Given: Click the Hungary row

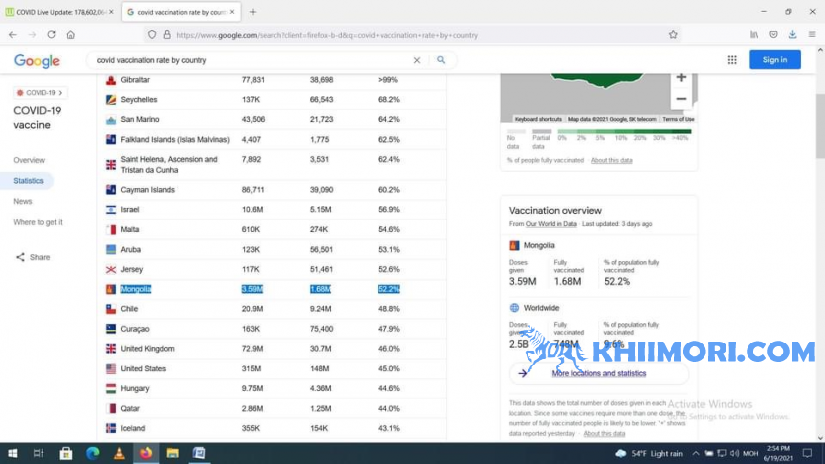Looking at the screenshot, I should pos(273,388).
